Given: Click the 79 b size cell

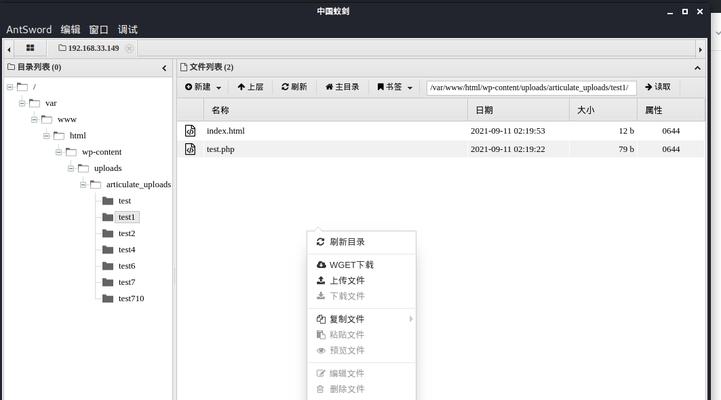Looking at the screenshot, I should tap(626, 149).
